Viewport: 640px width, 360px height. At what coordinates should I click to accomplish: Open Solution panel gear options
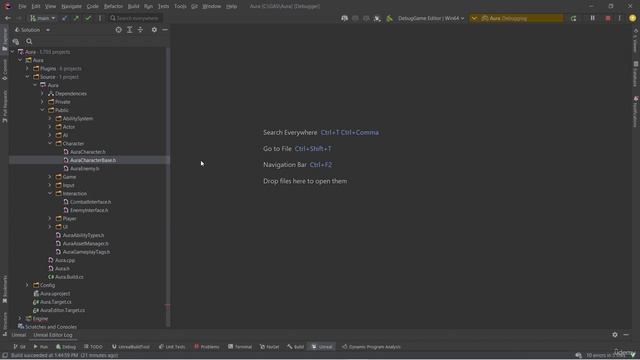tap(154, 30)
